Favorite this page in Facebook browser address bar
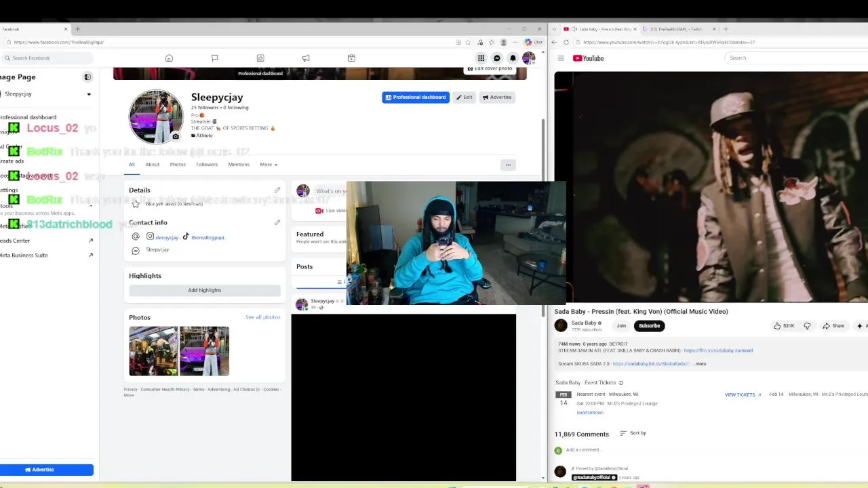 (467, 42)
